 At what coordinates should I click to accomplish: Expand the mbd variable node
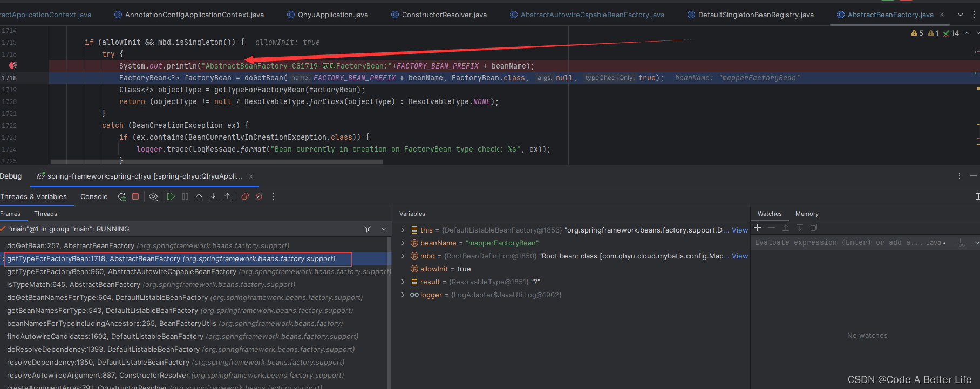tap(403, 256)
